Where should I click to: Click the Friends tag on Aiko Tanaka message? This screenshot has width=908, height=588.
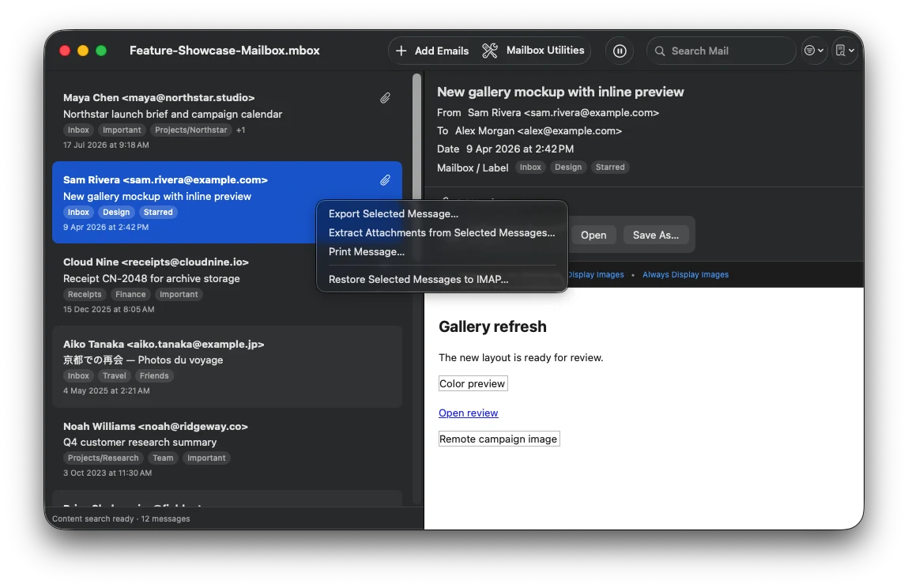pos(154,375)
